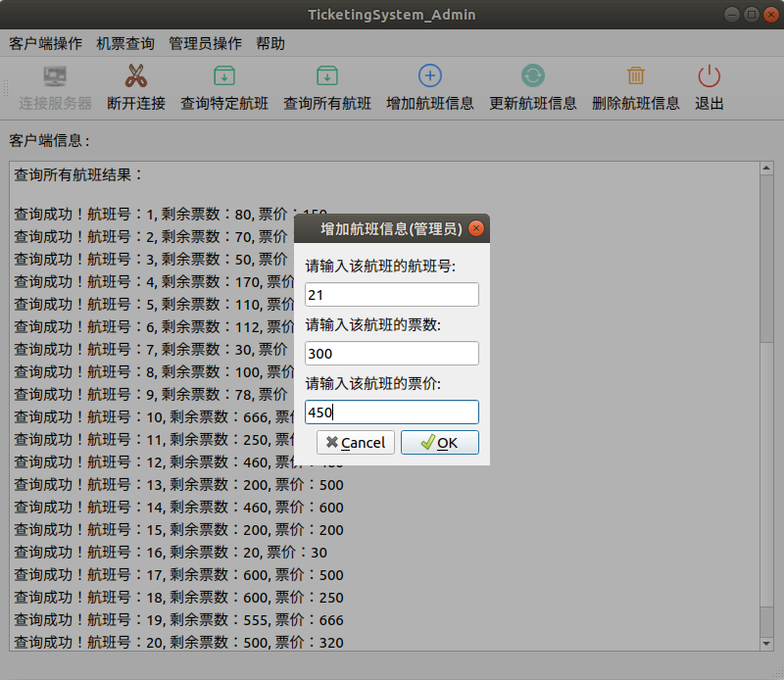This screenshot has width=784, height=680.
Task: Open the 机票查询 menu
Action: tap(125, 43)
